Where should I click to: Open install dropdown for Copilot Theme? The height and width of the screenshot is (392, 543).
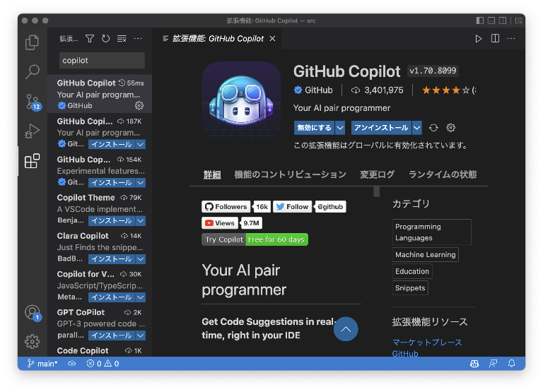point(140,221)
